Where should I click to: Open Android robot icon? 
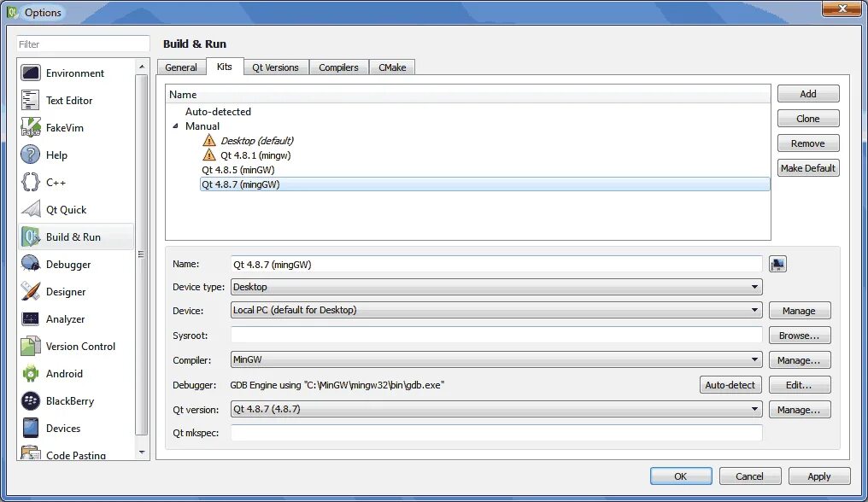tap(31, 374)
